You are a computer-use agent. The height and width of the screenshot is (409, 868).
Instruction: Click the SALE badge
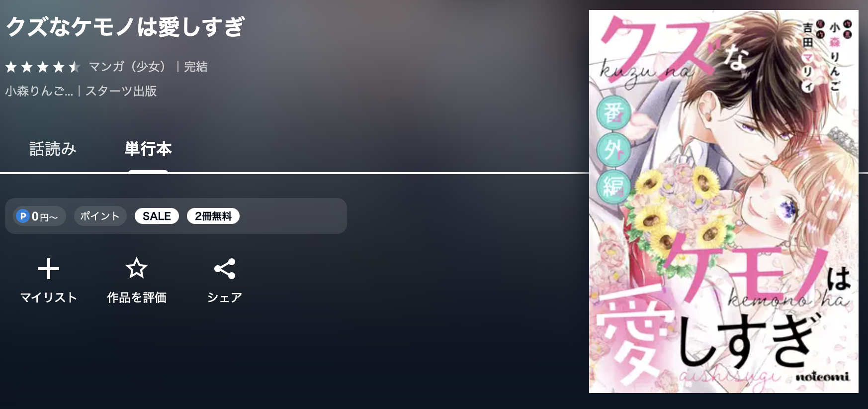(157, 216)
